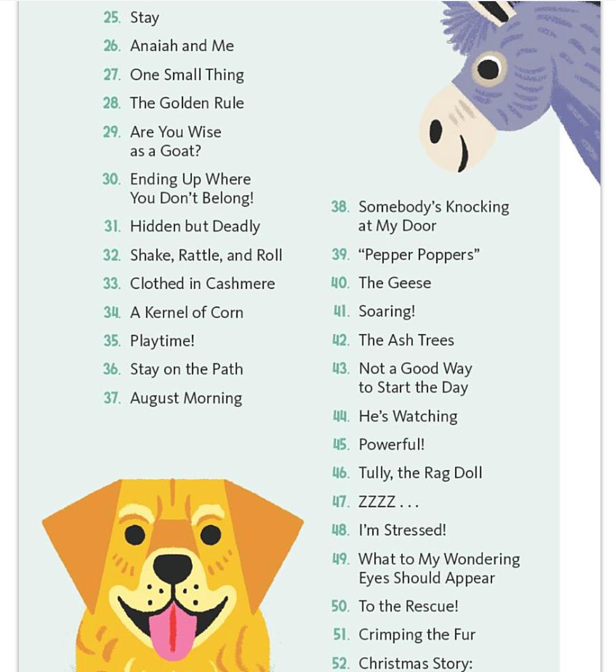Open chapter "Anaiah and Me"
Viewport: 616px width, 672px height.
[x=181, y=46]
